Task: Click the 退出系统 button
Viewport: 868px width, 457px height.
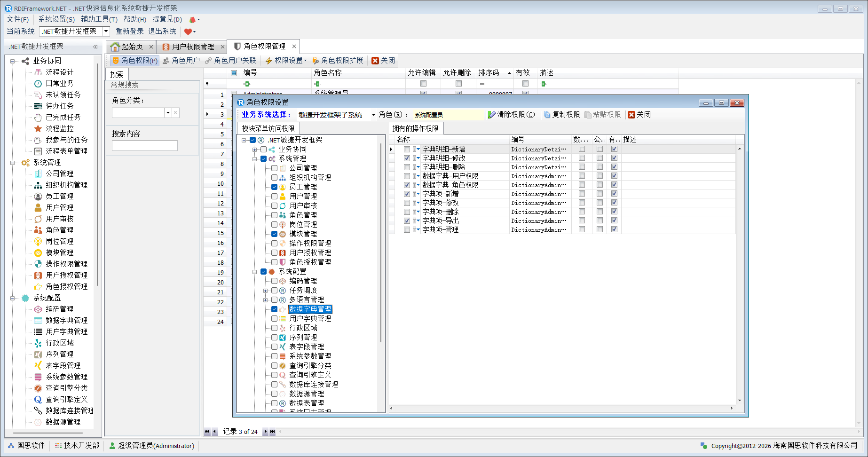Action: pos(162,32)
